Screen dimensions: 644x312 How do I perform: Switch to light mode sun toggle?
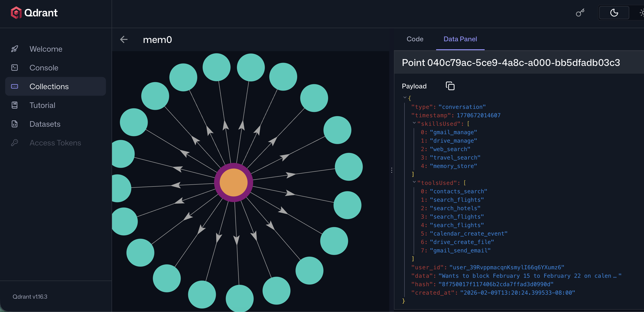pos(641,12)
